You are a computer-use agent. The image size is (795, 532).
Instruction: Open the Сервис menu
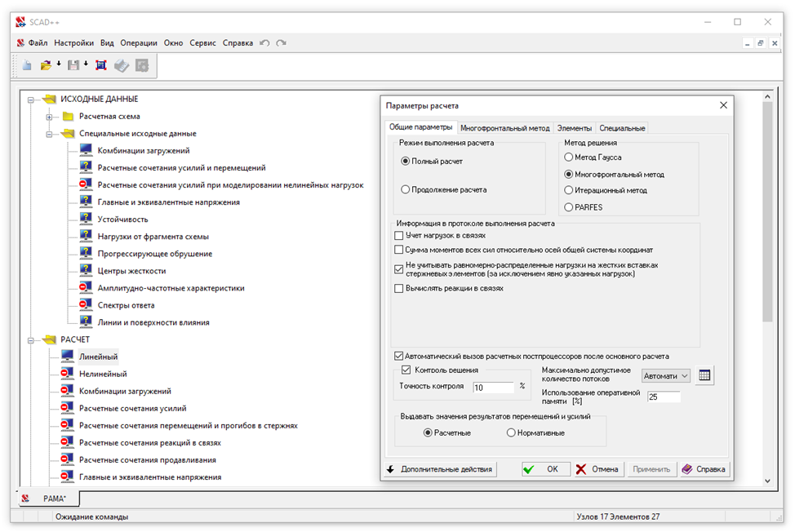pyautogui.click(x=202, y=43)
